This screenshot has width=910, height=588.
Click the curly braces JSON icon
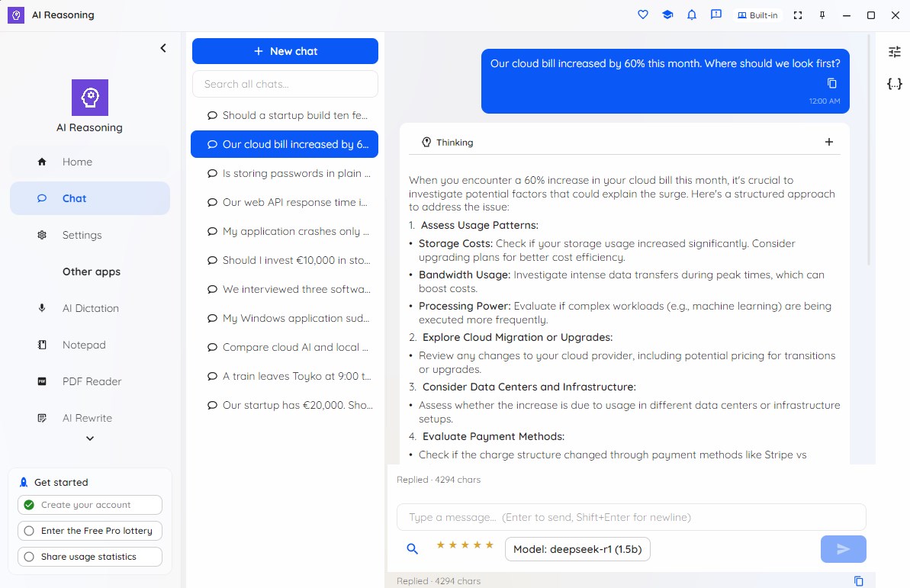coord(894,84)
